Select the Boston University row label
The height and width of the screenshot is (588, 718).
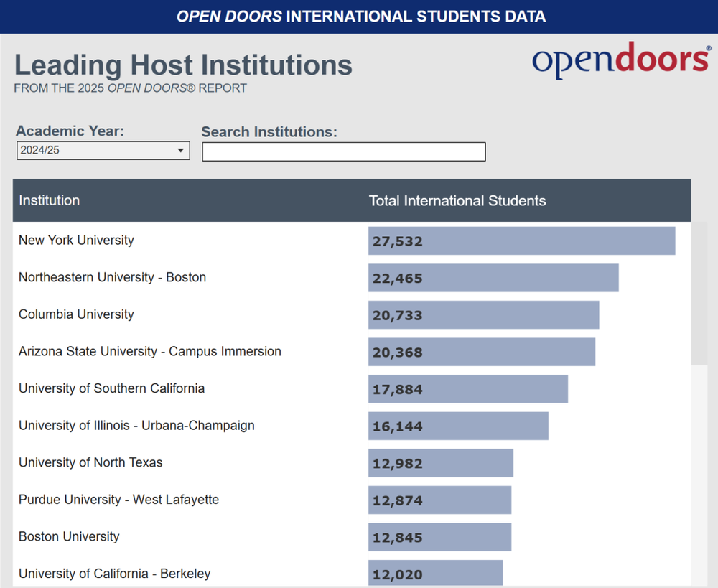[69, 537]
